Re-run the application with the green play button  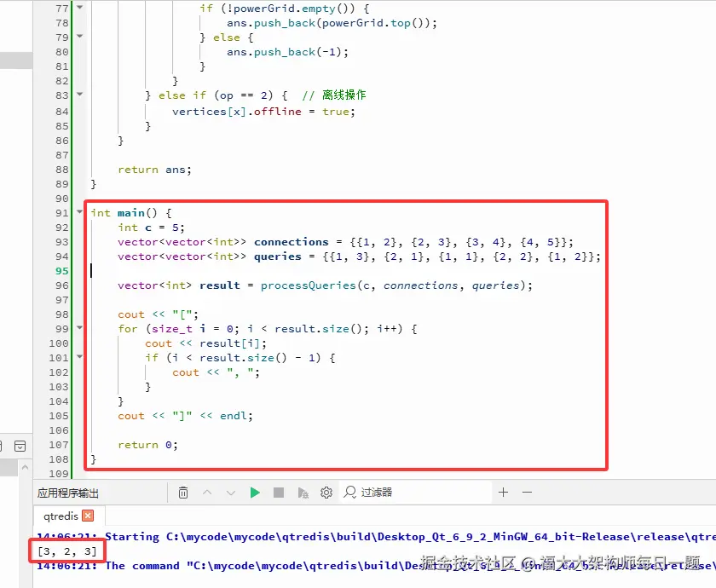[x=255, y=493]
